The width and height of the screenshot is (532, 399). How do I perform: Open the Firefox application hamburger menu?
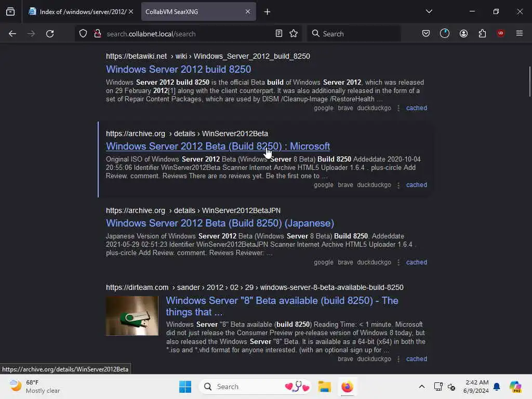point(520,33)
